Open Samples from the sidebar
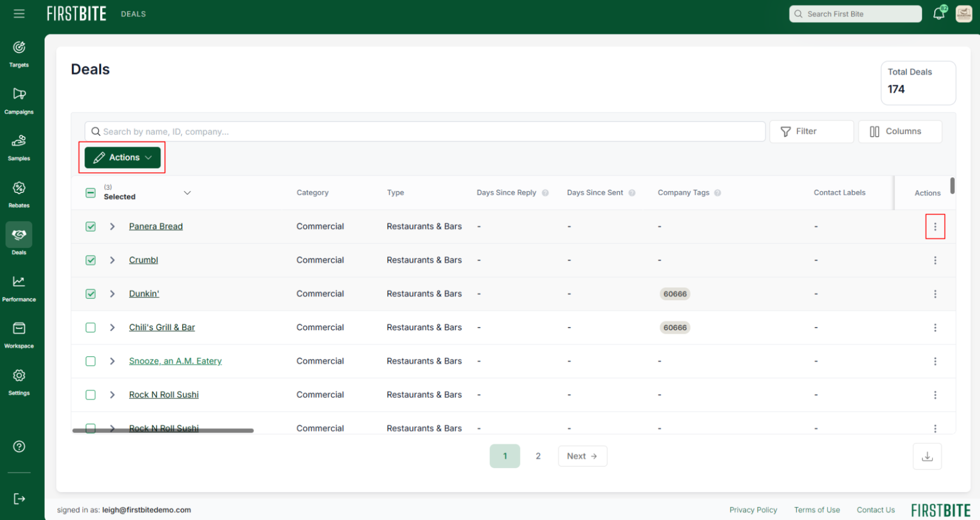The height and width of the screenshot is (520, 980). point(19,148)
